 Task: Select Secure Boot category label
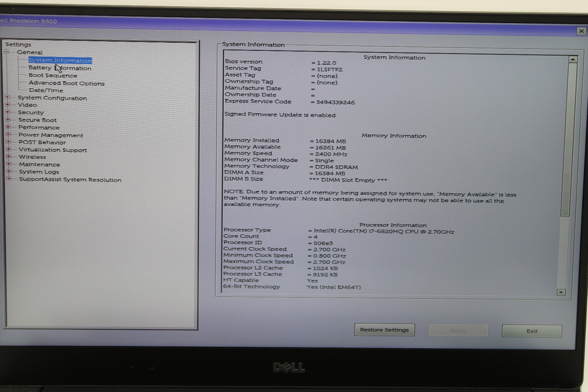click(x=37, y=120)
